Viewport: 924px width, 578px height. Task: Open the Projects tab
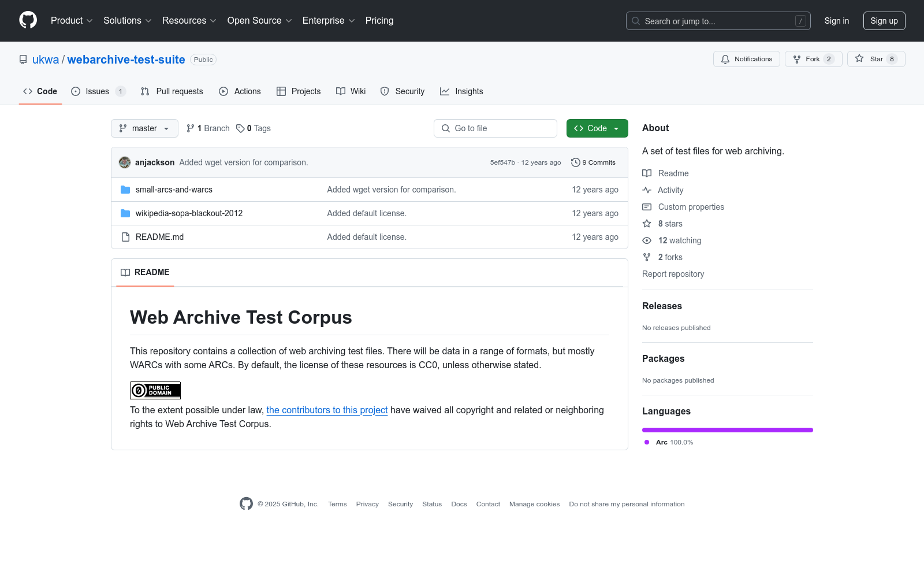(299, 91)
